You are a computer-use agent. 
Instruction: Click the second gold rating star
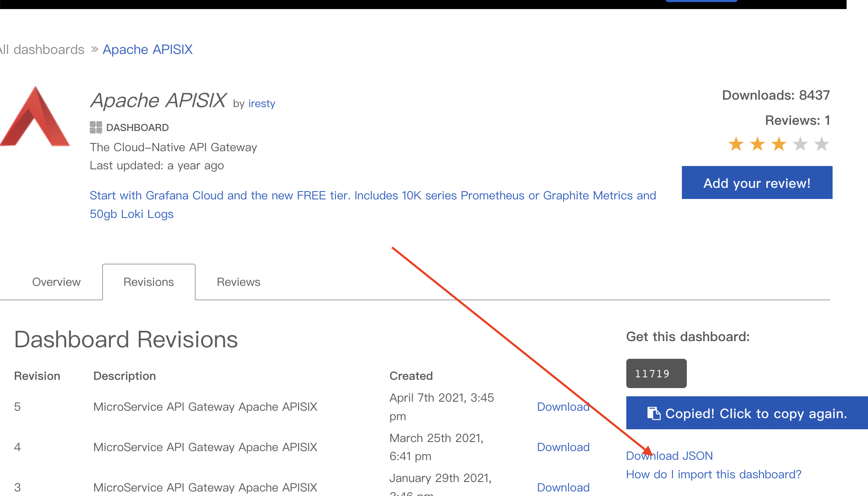757,144
